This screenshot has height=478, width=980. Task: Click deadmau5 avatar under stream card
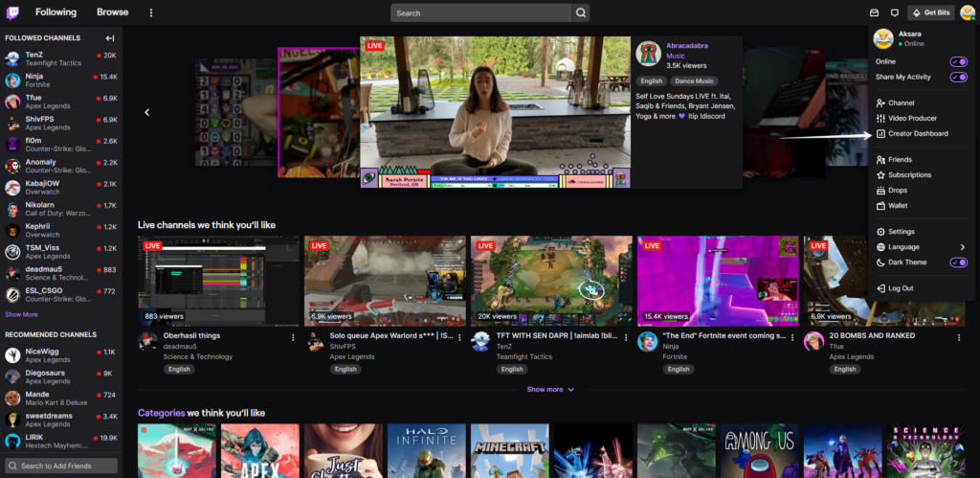(147, 342)
